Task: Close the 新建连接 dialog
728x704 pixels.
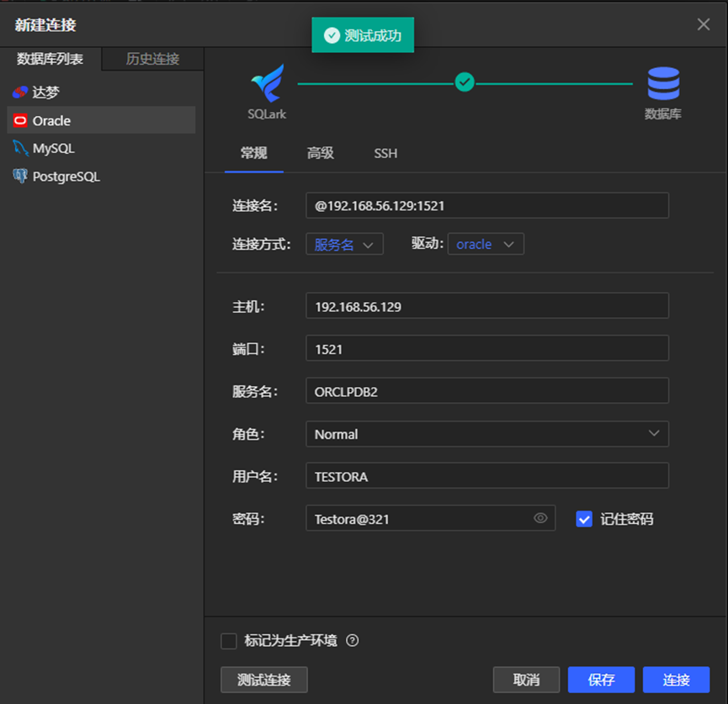Action: pos(704,24)
